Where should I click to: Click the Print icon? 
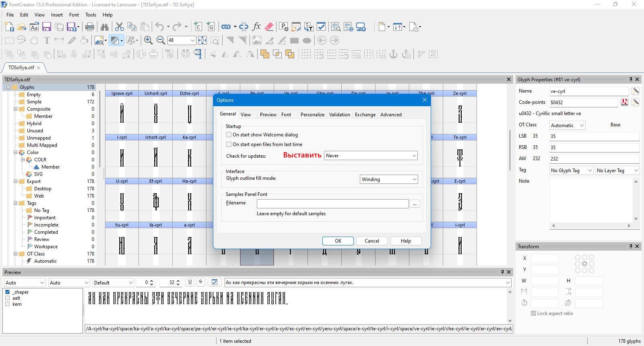coord(90,27)
